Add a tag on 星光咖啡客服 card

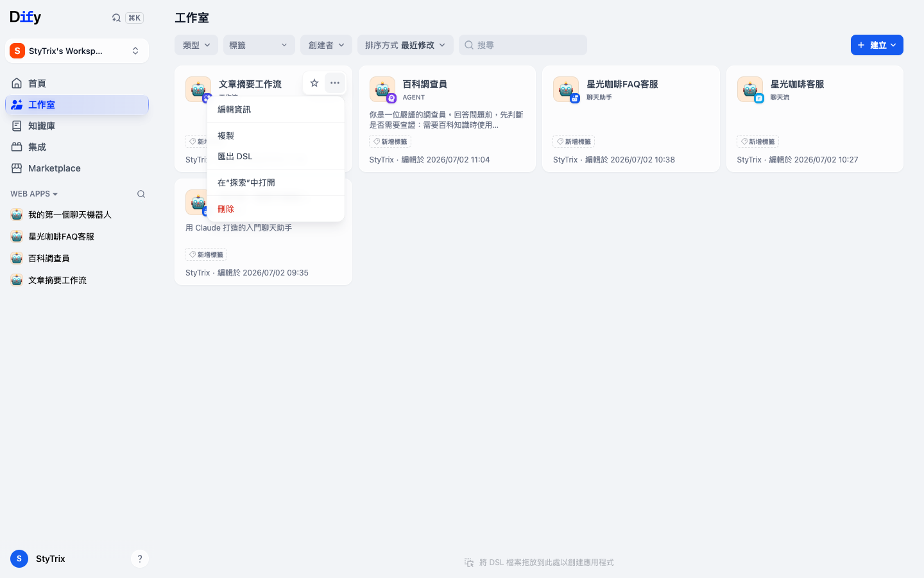(x=758, y=142)
